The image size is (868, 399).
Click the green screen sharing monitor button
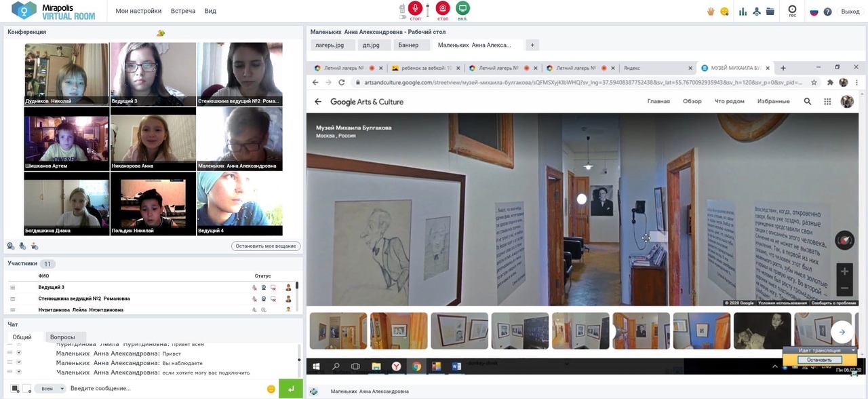point(462,8)
